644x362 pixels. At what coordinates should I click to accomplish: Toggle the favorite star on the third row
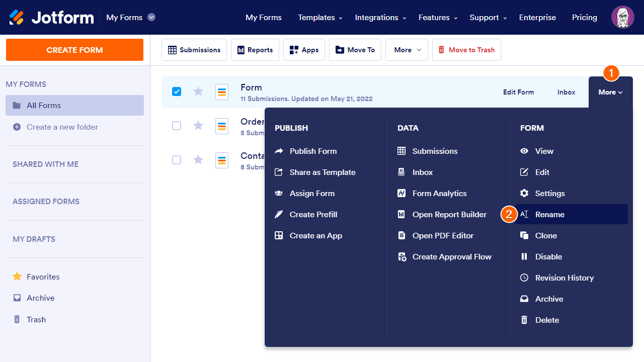[x=198, y=160]
